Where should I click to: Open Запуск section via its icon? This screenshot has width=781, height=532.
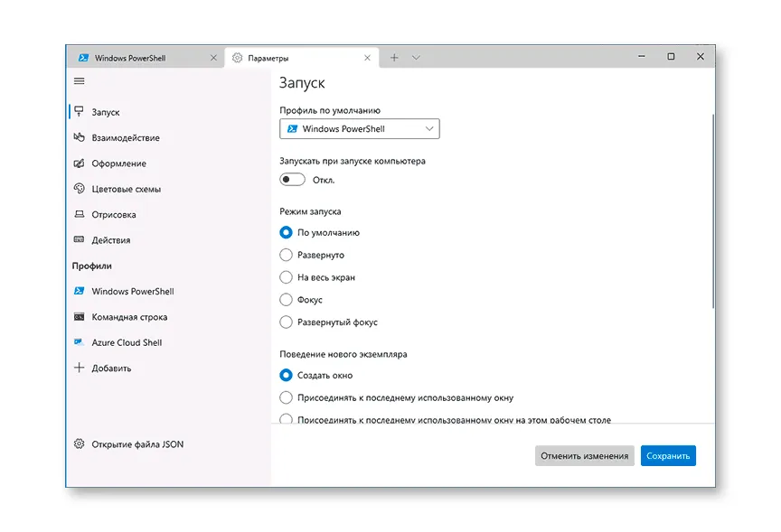click(80, 112)
